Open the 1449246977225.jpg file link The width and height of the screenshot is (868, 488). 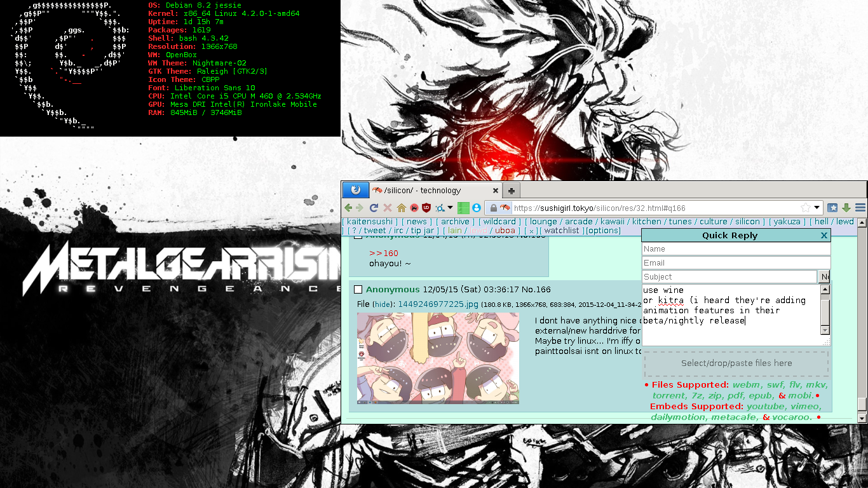click(438, 304)
